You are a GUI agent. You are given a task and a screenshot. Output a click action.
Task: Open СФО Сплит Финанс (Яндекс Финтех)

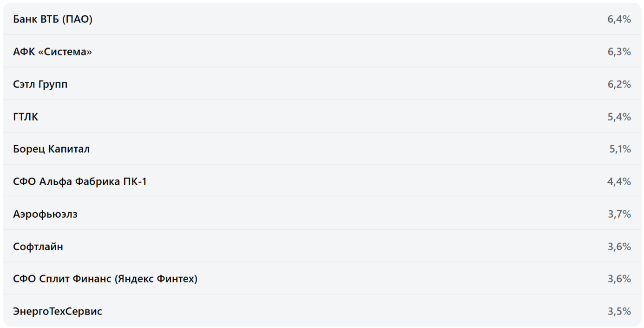click(x=105, y=279)
